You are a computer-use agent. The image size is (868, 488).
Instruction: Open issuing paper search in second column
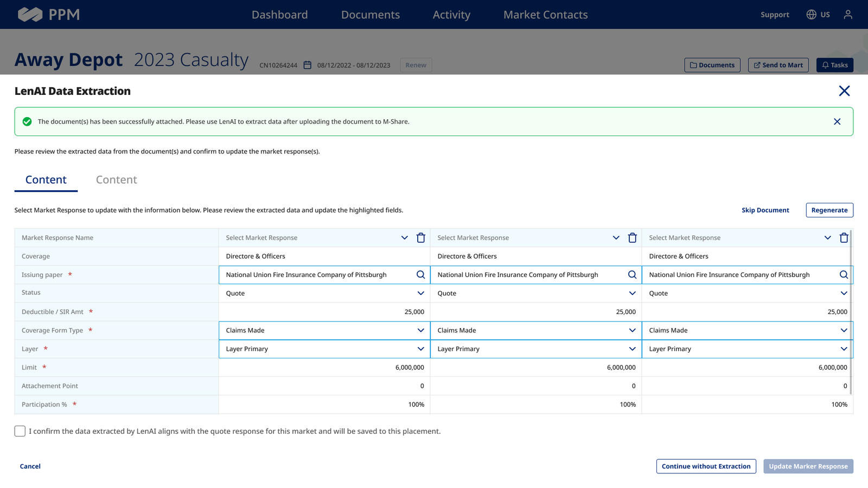click(632, 275)
